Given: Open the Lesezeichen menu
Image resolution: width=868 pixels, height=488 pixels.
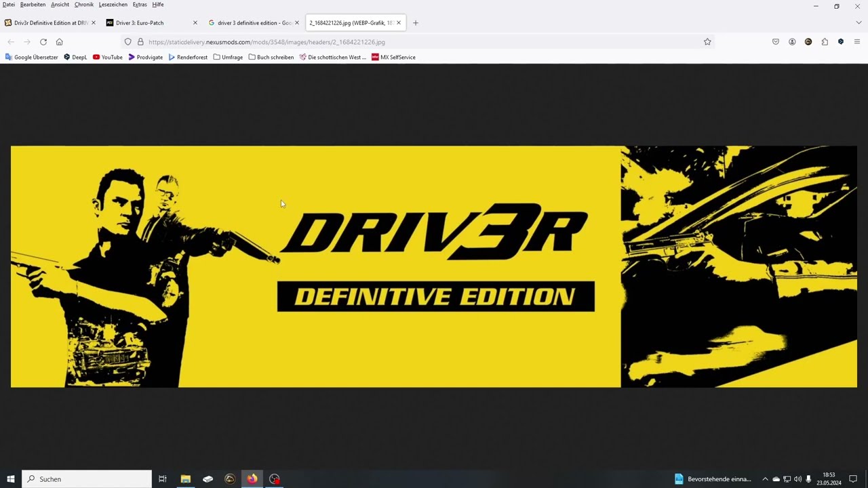Looking at the screenshot, I should pyautogui.click(x=113, y=5).
